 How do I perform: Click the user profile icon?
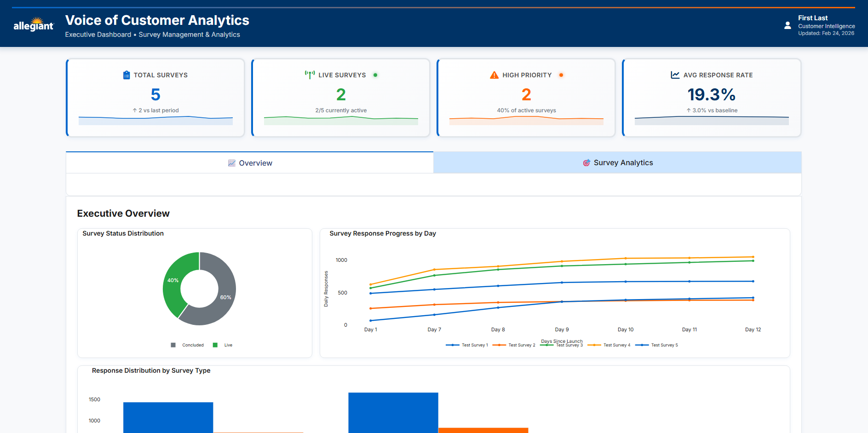(788, 25)
